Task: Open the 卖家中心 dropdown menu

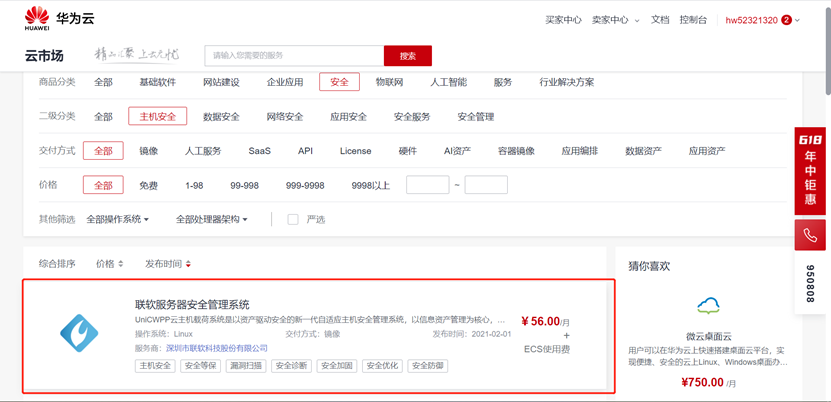Action: coord(615,20)
